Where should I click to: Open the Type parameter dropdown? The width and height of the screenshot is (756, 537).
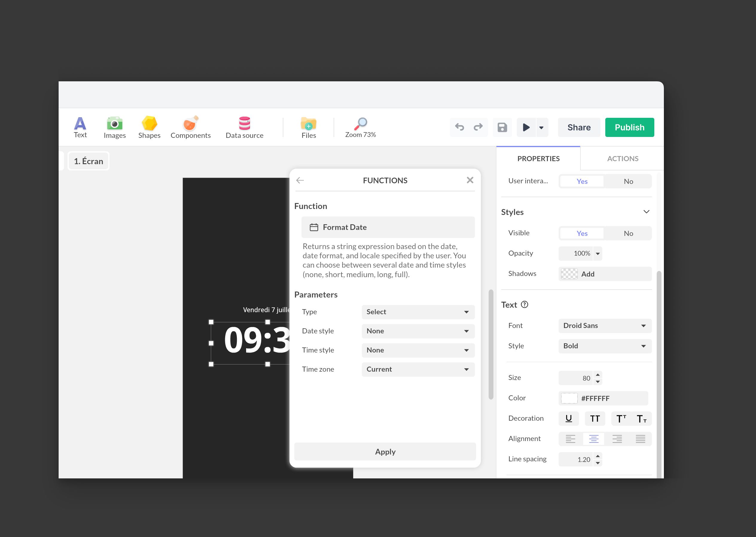coord(418,312)
